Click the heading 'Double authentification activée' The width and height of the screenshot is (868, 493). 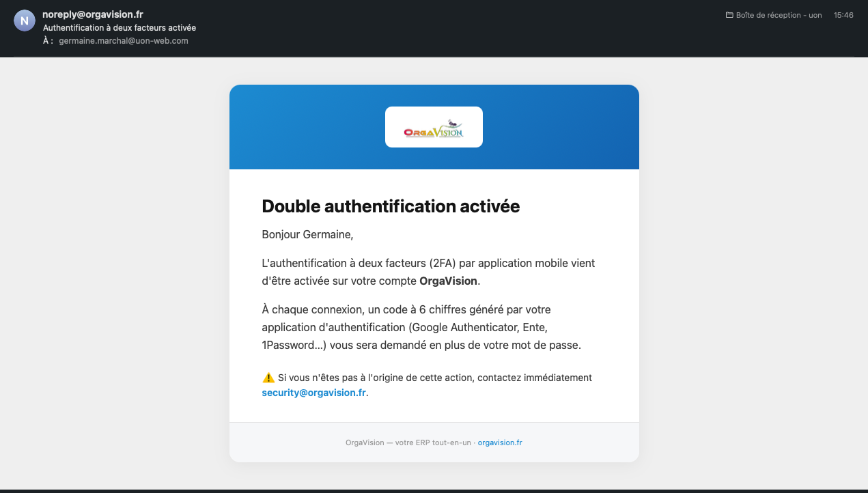391,206
